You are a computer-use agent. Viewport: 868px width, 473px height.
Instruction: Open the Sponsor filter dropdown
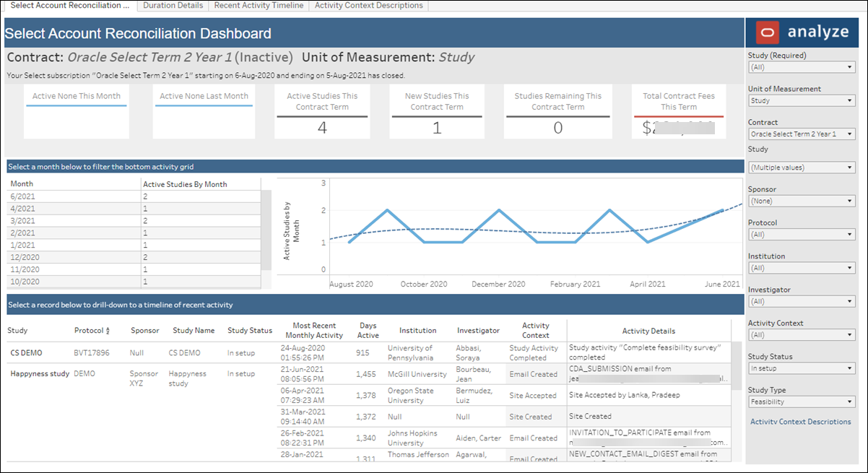802,201
